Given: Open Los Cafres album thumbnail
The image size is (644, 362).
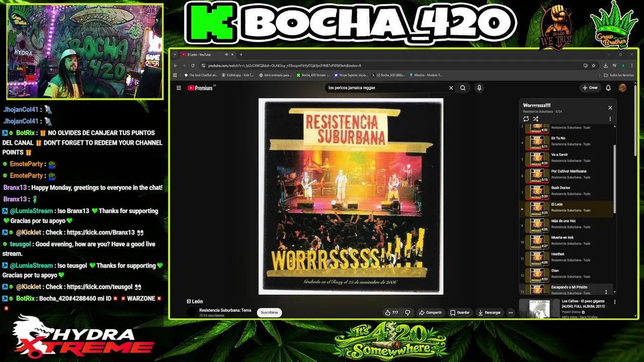Looking at the screenshot, I should pos(538,309).
